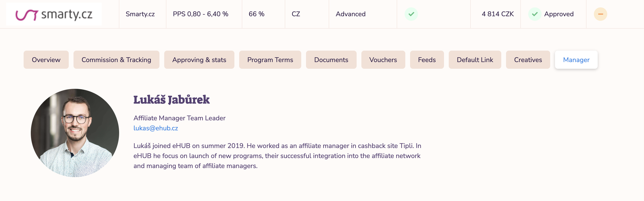Click the smarty.cz logo image
This screenshot has width=644, height=201.
click(x=54, y=14)
